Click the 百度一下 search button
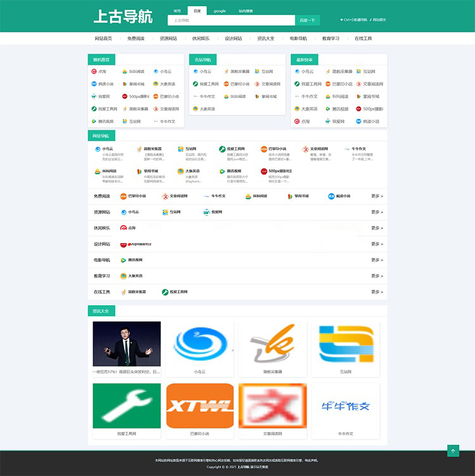 307,20
